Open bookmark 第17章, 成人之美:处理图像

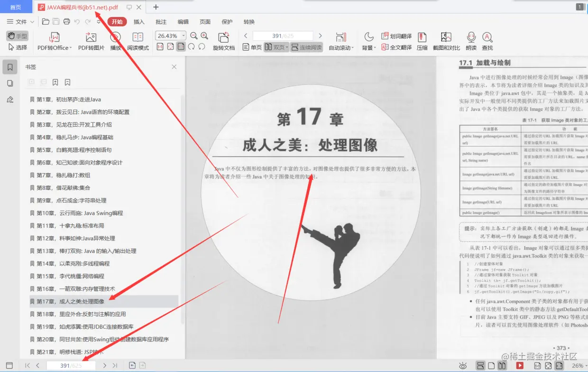click(104, 301)
